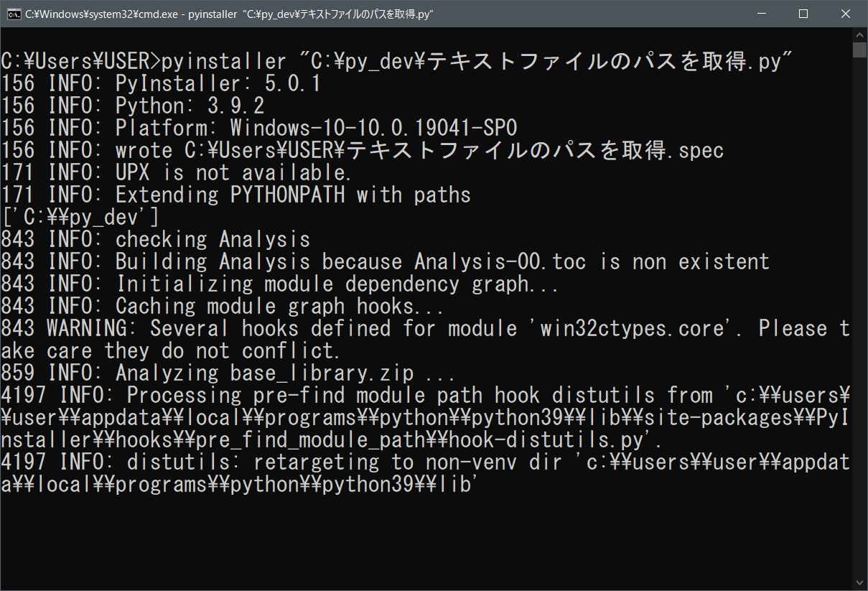Maximize the cmd.exe window
The width and height of the screenshot is (868, 591).
[x=803, y=14]
